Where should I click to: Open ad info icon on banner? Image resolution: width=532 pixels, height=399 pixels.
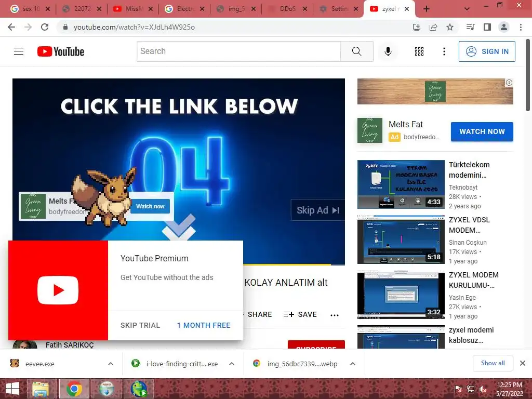tap(509, 83)
